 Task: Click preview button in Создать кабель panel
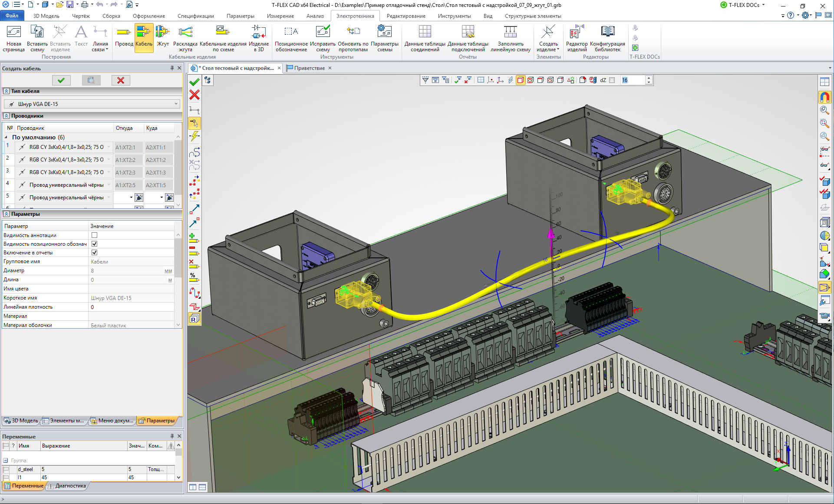[x=91, y=80]
